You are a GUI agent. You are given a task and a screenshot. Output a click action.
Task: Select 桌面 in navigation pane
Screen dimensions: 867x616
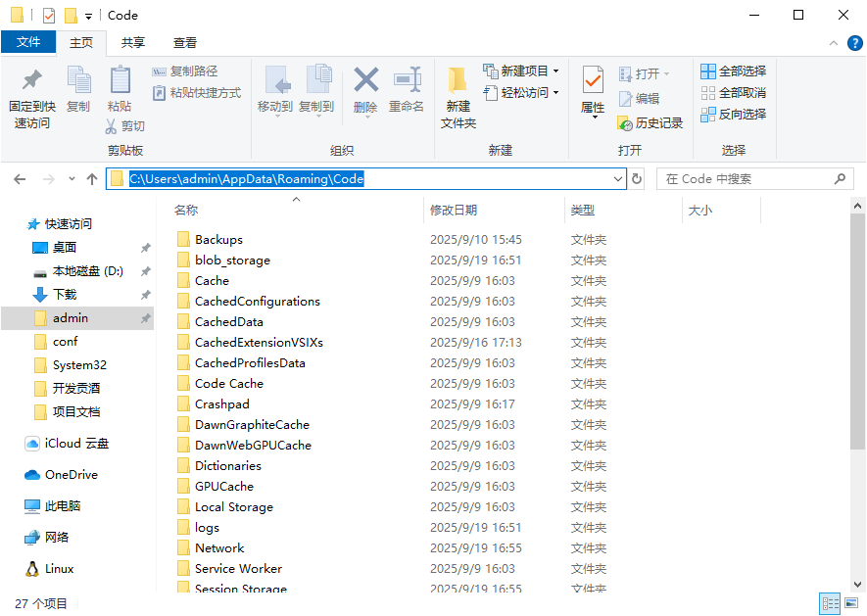(55, 248)
